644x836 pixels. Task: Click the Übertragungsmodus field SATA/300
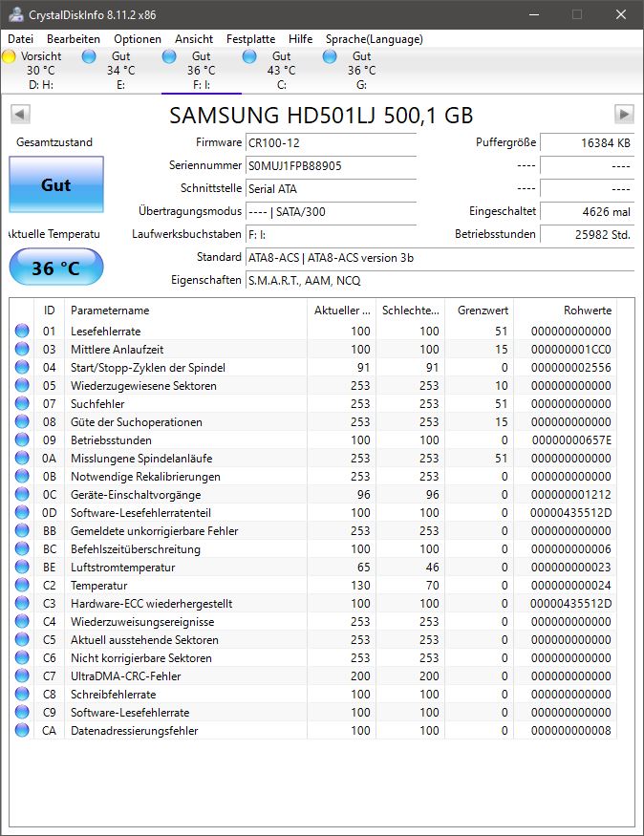pyautogui.click(x=331, y=212)
